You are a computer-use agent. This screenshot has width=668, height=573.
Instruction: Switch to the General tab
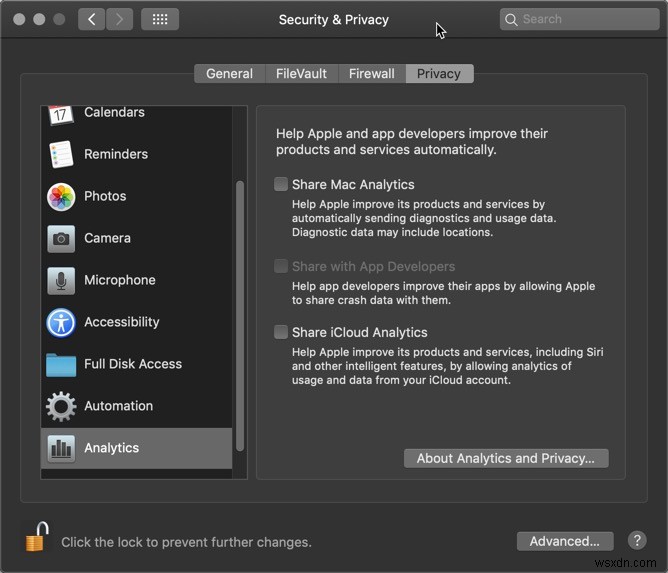click(230, 74)
